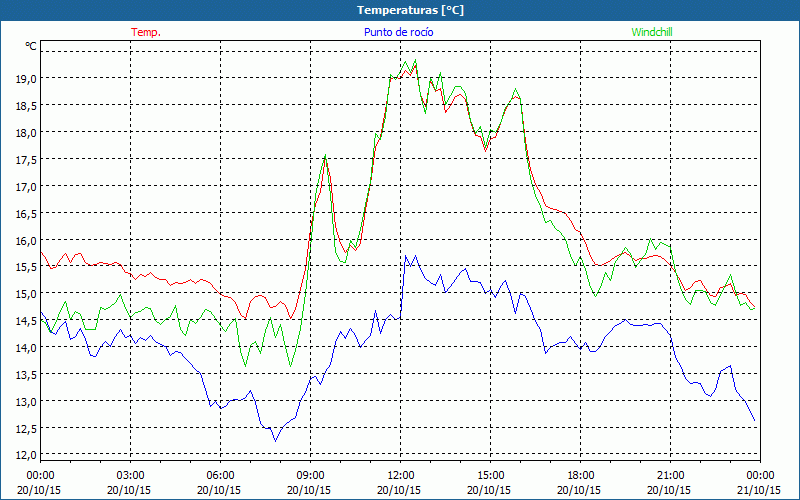Click the 17,5 value on the y-axis

(x=24, y=159)
